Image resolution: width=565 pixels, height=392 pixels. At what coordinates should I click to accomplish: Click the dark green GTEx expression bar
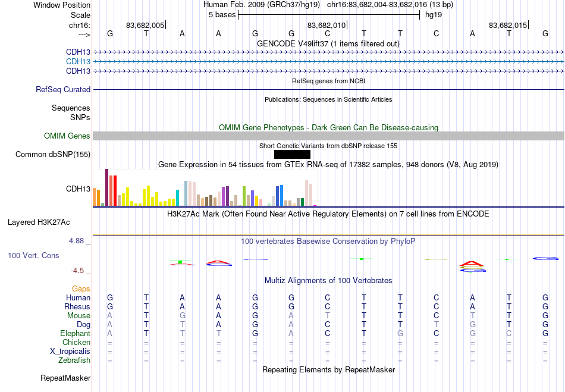tap(302, 202)
